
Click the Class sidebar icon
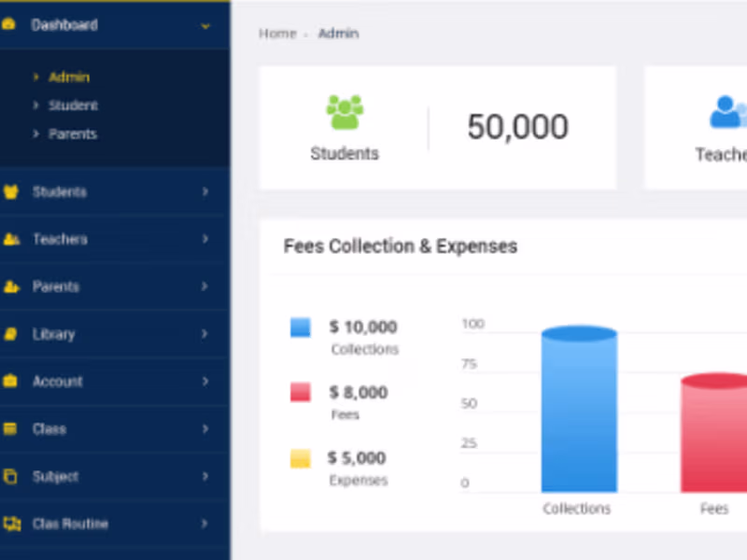(10, 428)
